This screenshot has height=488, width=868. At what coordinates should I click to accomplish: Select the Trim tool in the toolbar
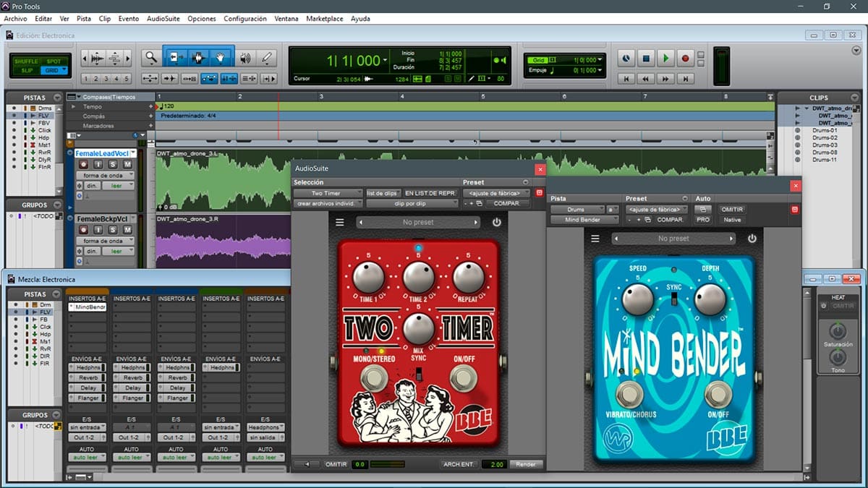(x=176, y=58)
